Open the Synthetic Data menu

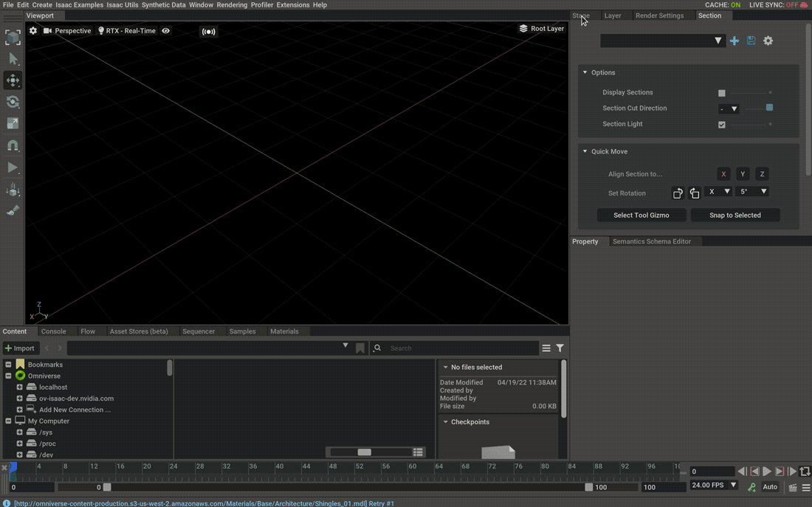(164, 4)
